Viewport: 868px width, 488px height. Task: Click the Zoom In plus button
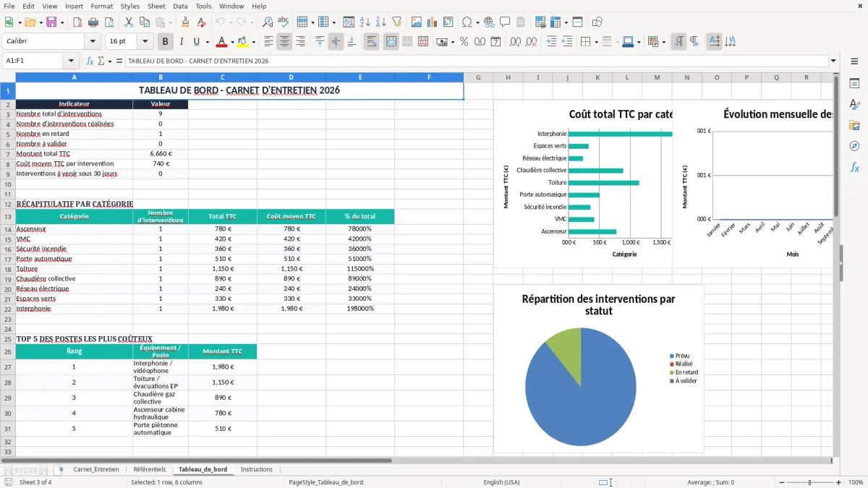pos(839,482)
